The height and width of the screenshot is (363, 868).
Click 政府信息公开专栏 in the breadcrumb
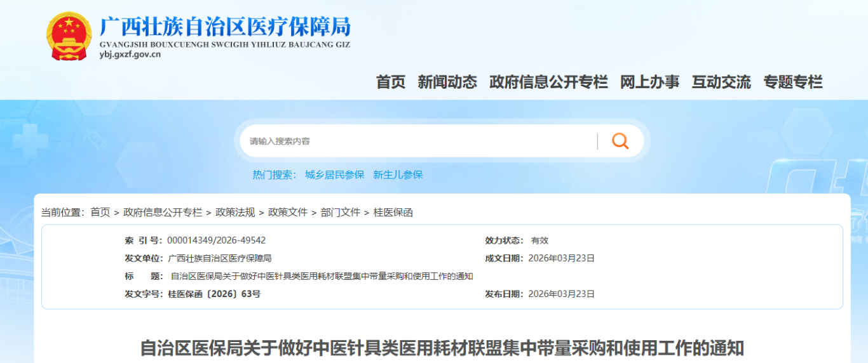163,213
